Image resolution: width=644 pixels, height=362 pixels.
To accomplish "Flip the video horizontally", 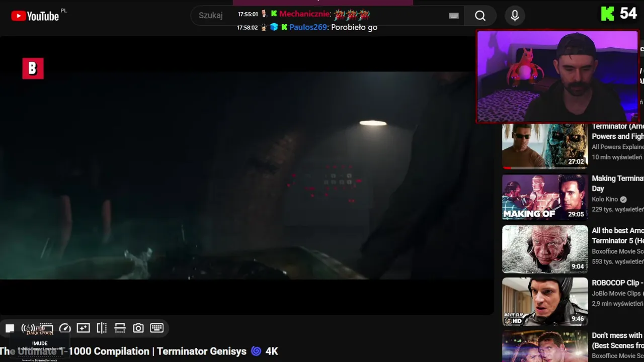I will (x=102, y=328).
